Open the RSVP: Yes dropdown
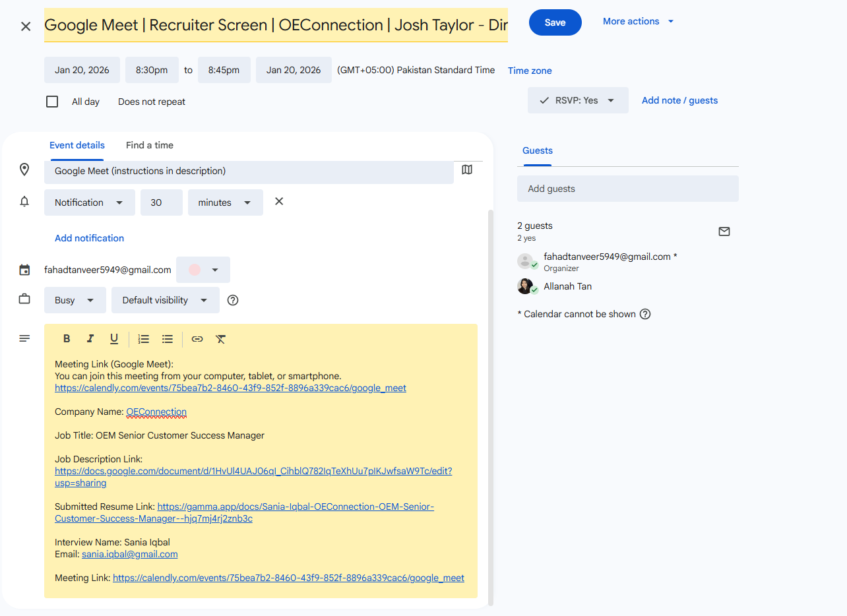This screenshot has width=847, height=616. click(578, 100)
